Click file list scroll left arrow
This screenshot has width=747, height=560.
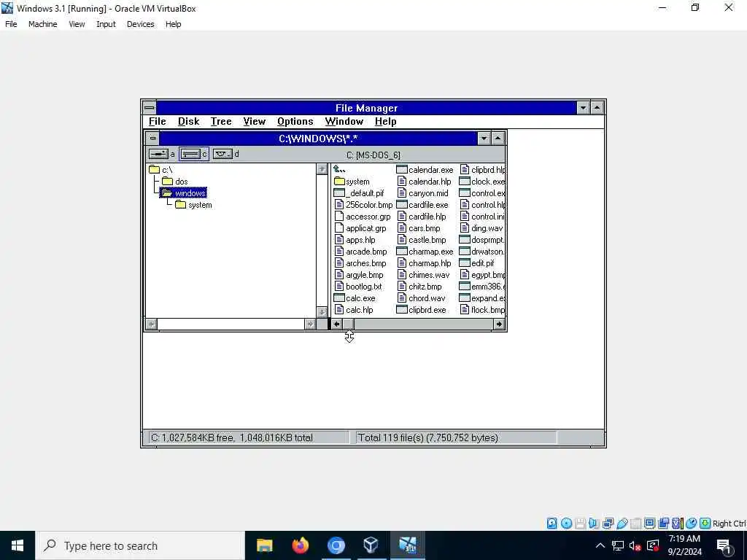(336, 324)
